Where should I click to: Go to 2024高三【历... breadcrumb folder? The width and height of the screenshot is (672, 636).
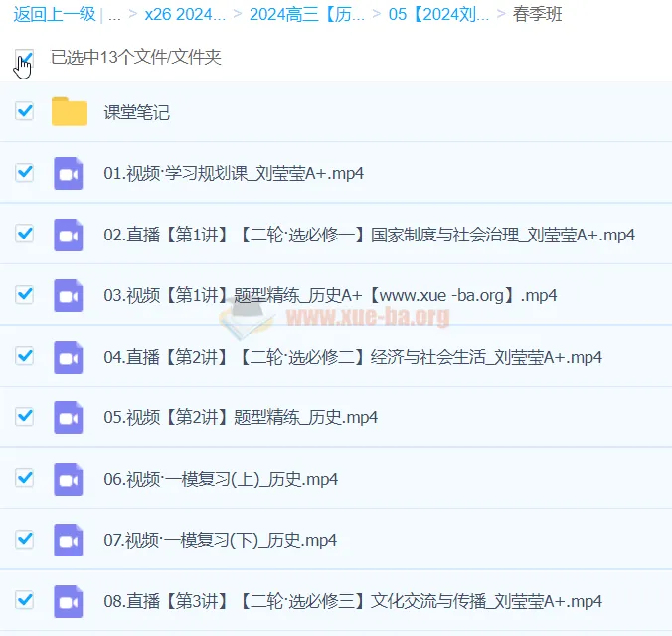[307, 16]
